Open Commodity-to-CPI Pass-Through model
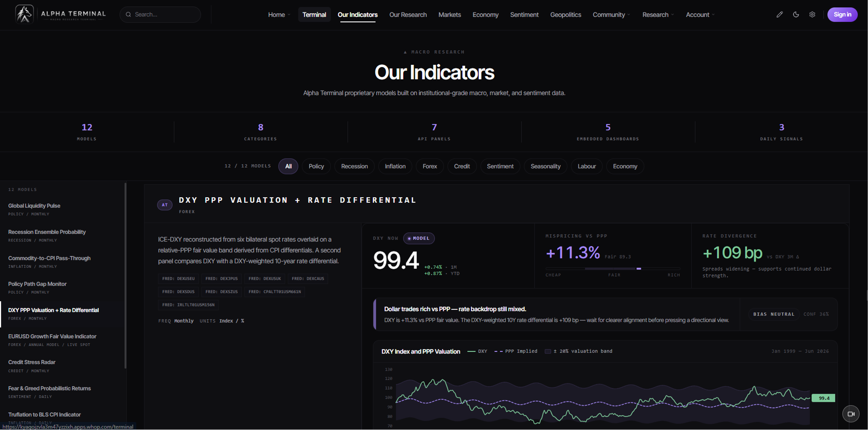868x430 pixels. click(x=62, y=262)
